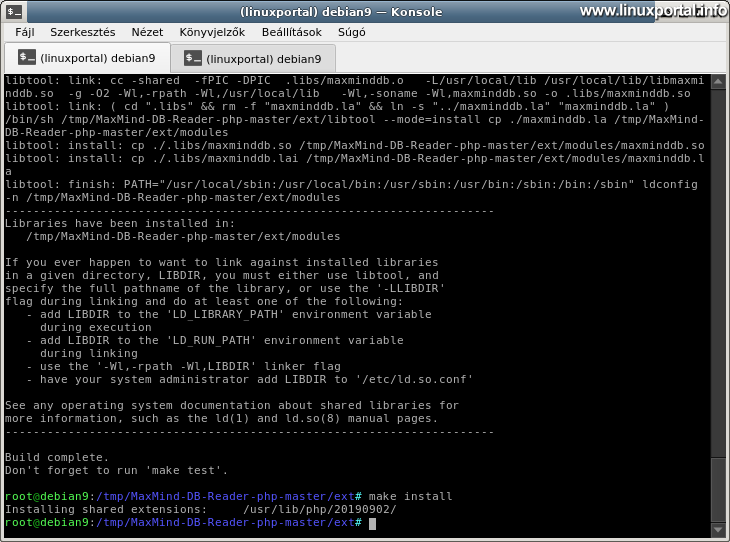Click '/usr/lib/php/20190902/' path text
The width and height of the screenshot is (730, 542).
pyautogui.click(x=319, y=509)
